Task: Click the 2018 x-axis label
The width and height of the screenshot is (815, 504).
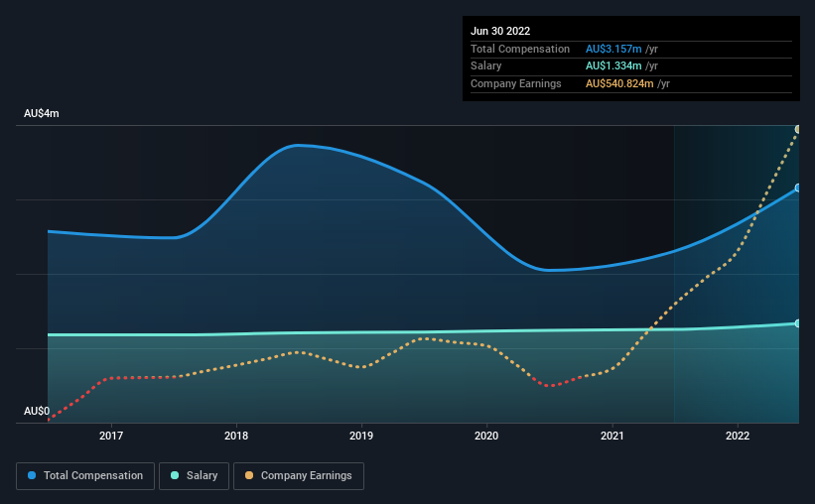Action: (236, 436)
